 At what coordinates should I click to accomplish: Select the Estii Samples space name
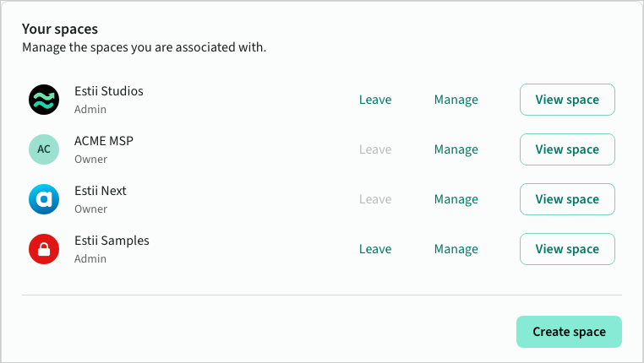pos(112,241)
